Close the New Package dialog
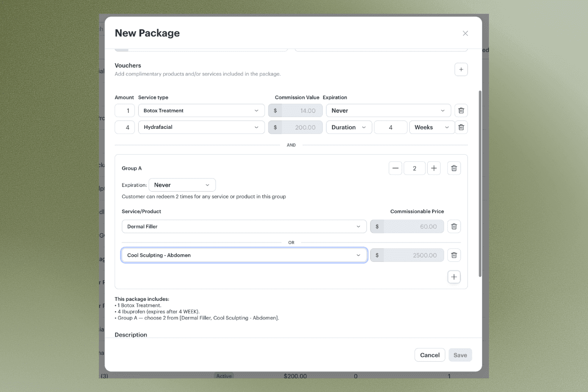 [465, 33]
